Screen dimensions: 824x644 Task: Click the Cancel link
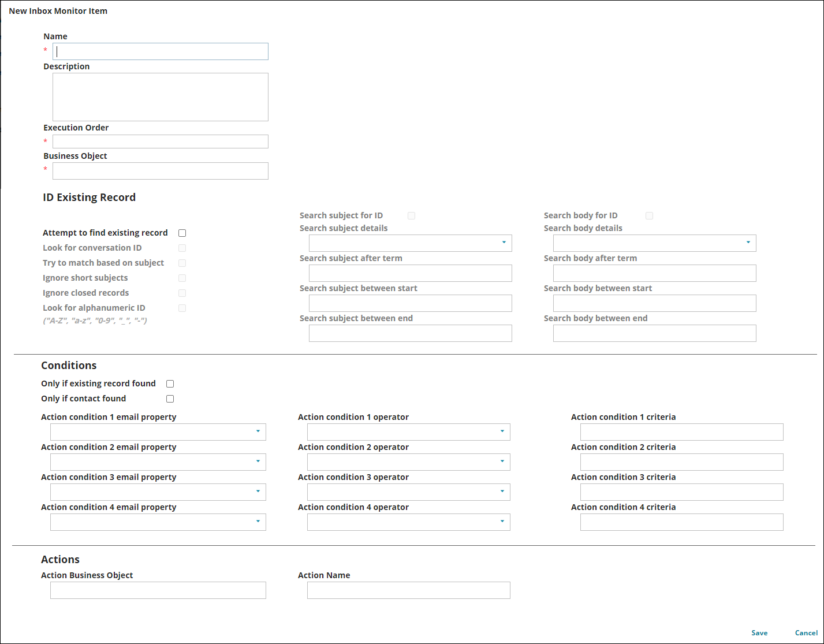[x=806, y=632]
